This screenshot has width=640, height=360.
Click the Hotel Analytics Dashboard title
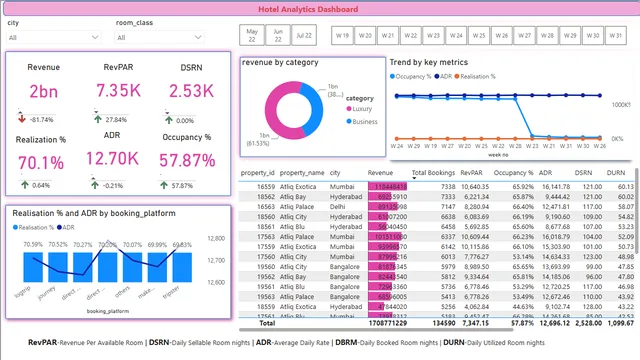(x=308, y=9)
